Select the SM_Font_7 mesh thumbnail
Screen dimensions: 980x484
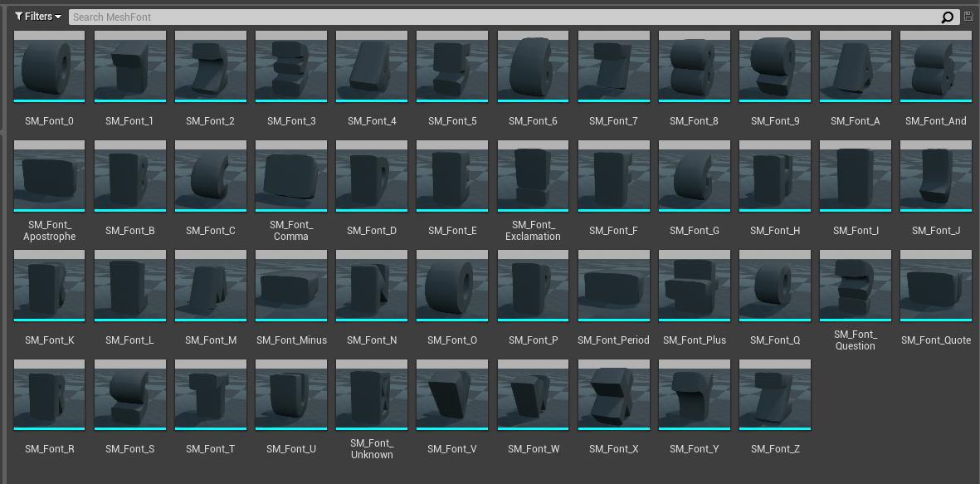click(614, 66)
